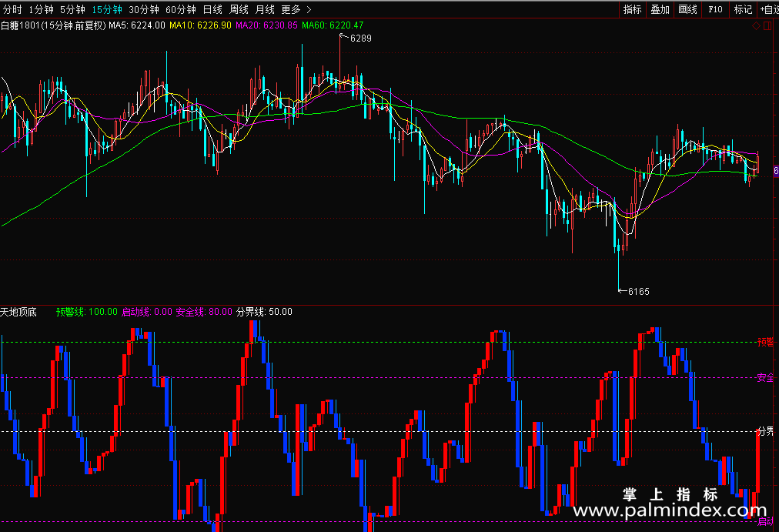Select the 1分钟 period tab
779x532 pixels.
[42, 9]
